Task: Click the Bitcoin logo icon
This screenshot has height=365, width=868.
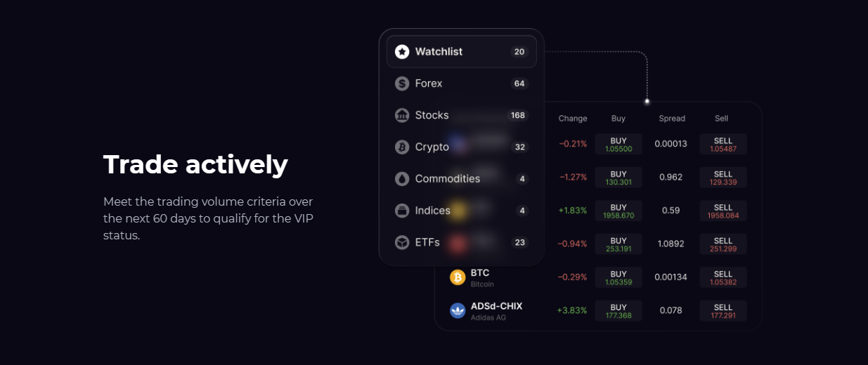Action: 458,278
